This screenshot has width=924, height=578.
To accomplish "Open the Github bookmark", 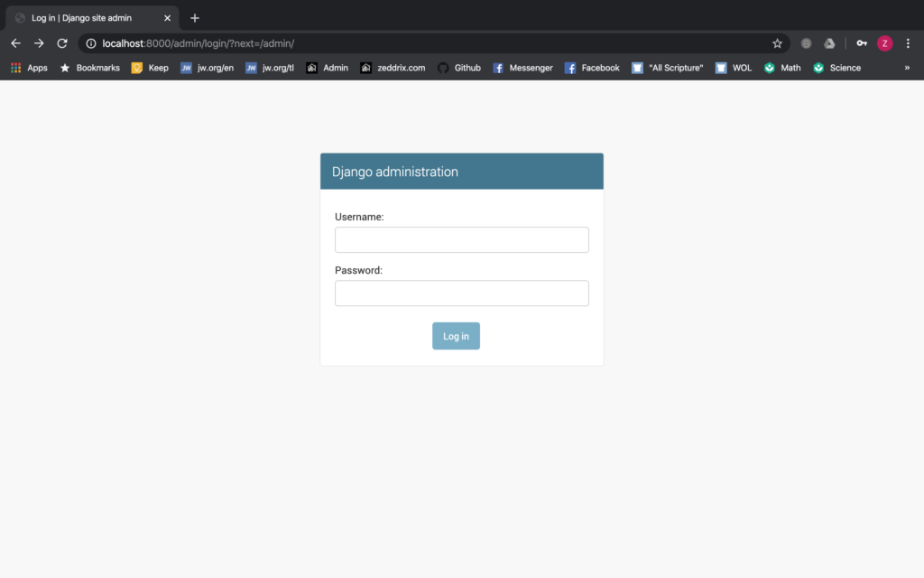I will tap(459, 68).
